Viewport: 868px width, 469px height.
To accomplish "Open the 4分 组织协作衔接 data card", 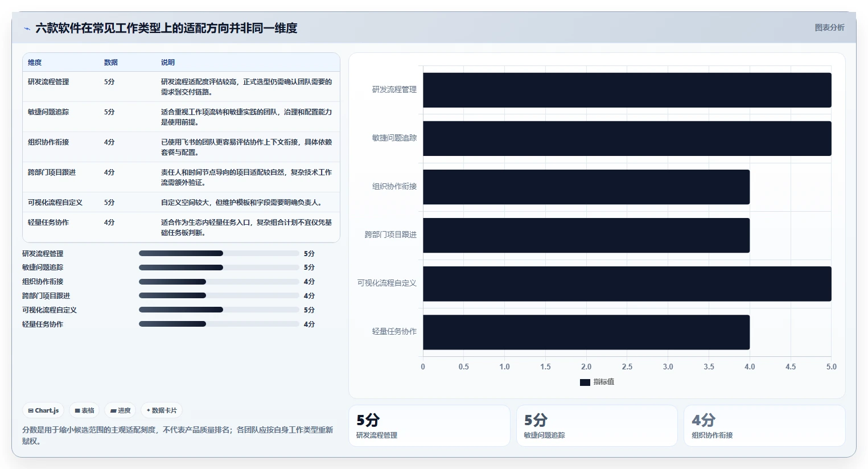I will coord(764,426).
